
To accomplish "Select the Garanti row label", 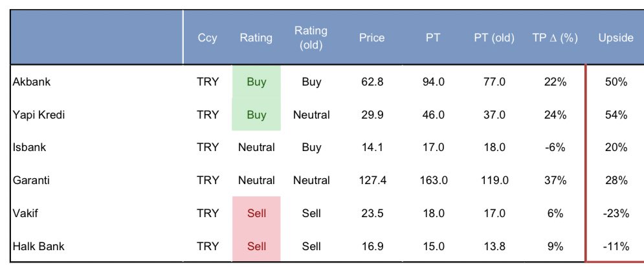I will pyautogui.click(x=30, y=180).
